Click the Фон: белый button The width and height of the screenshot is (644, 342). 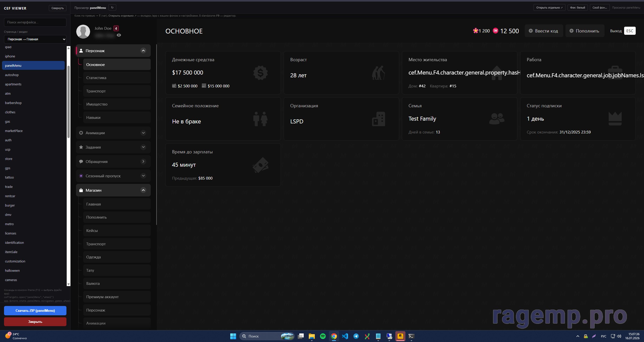pyautogui.click(x=578, y=8)
